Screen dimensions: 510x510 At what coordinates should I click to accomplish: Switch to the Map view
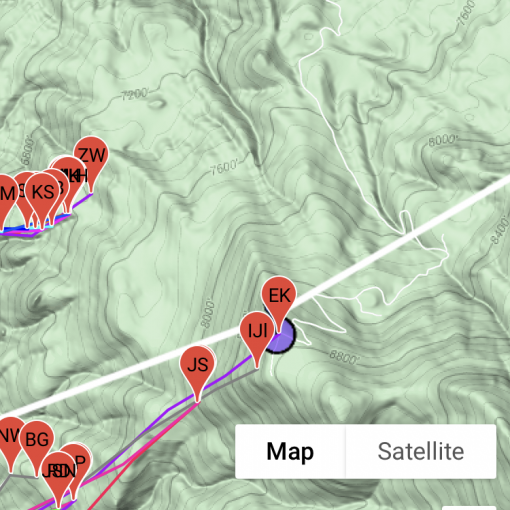[290, 452]
